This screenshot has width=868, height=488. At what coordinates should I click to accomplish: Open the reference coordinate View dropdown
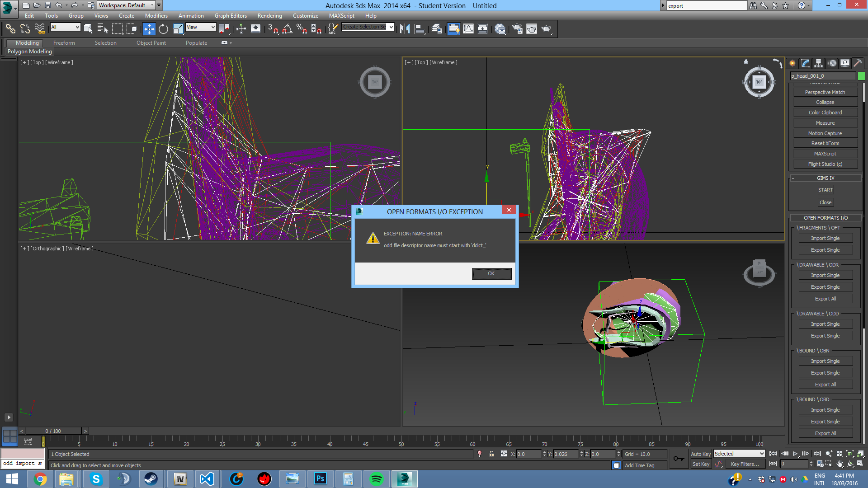point(201,27)
